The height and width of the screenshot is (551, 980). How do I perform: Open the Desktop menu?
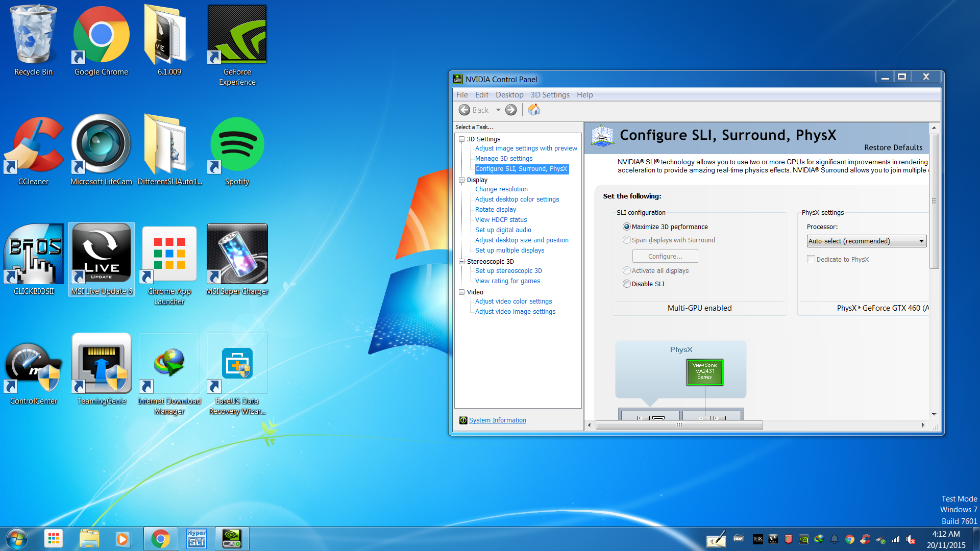pyautogui.click(x=509, y=95)
